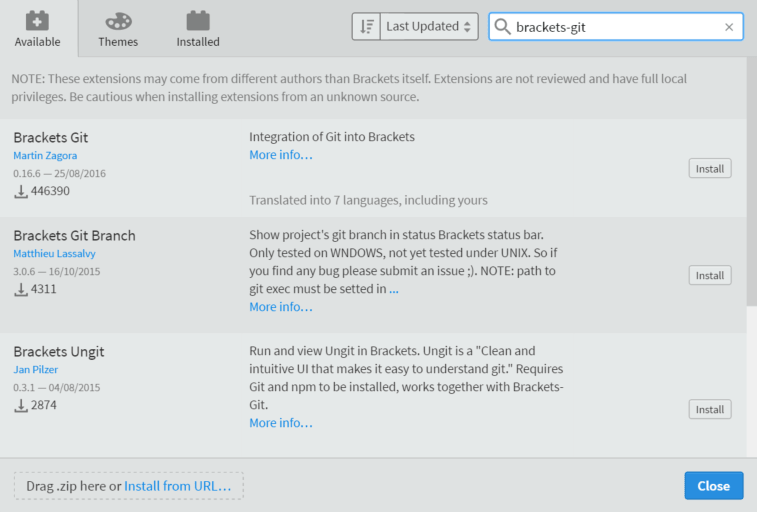Expand truncated Brackets Git Branch description ellipsis
757x512 pixels.
(x=394, y=289)
